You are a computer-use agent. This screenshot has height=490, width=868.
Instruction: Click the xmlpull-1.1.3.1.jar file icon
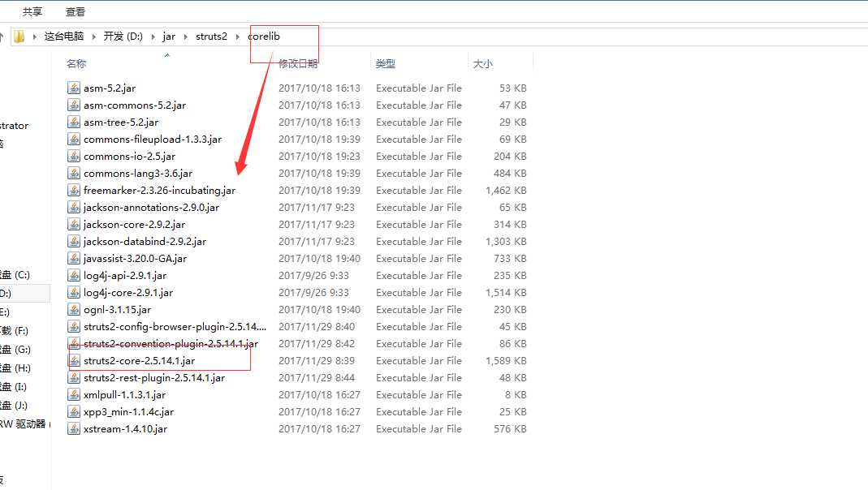click(x=74, y=394)
